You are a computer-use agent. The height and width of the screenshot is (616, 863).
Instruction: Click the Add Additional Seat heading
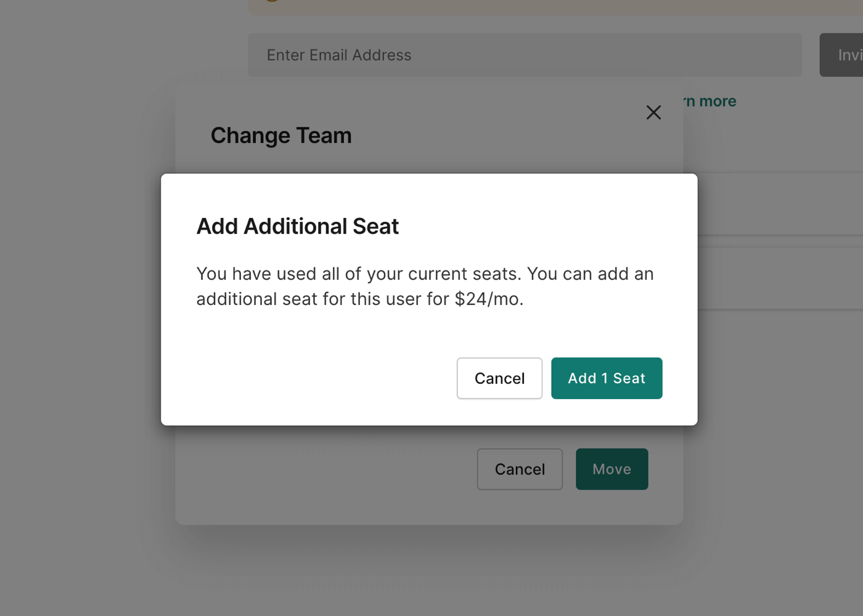pos(297,226)
